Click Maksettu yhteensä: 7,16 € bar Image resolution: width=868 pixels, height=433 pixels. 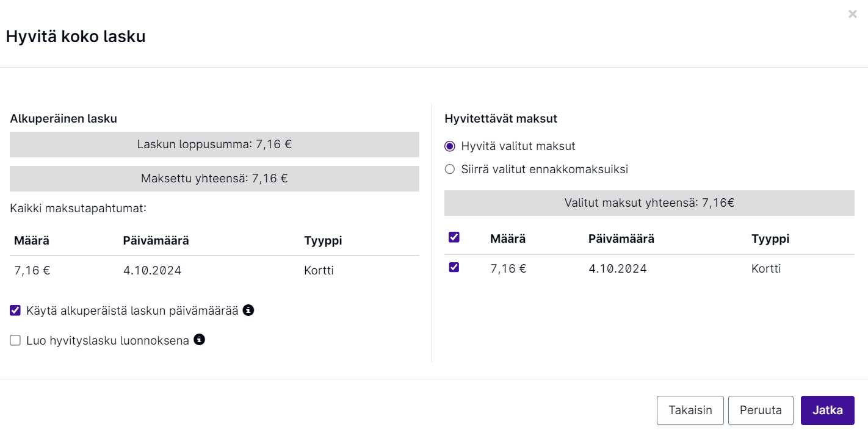click(214, 179)
